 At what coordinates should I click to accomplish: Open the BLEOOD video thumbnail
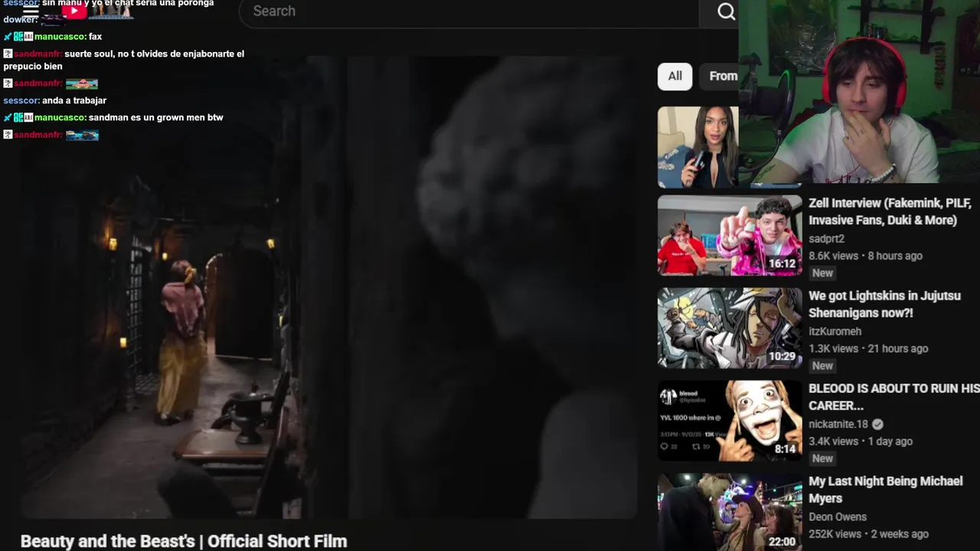(x=730, y=420)
